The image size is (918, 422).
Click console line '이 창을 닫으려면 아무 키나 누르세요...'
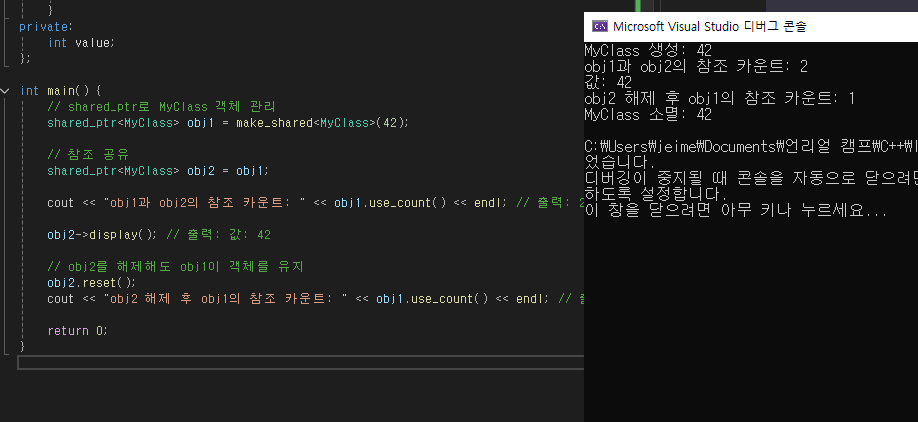click(x=736, y=210)
